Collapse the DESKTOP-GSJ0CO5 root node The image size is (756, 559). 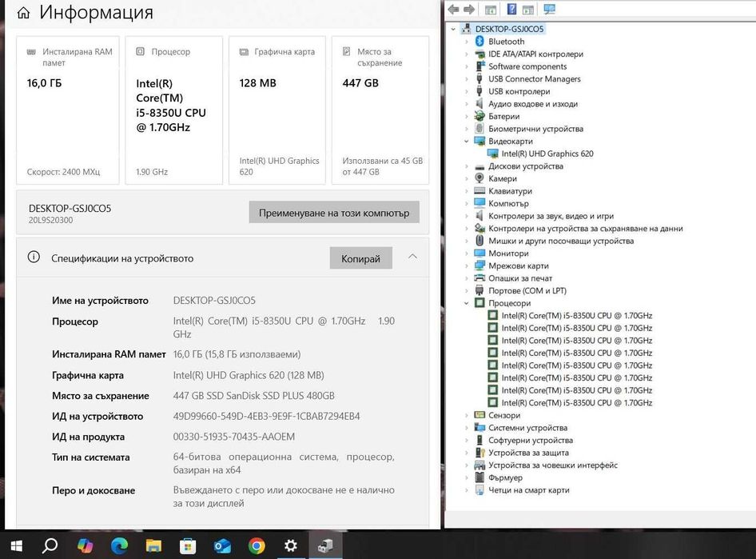click(x=453, y=29)
